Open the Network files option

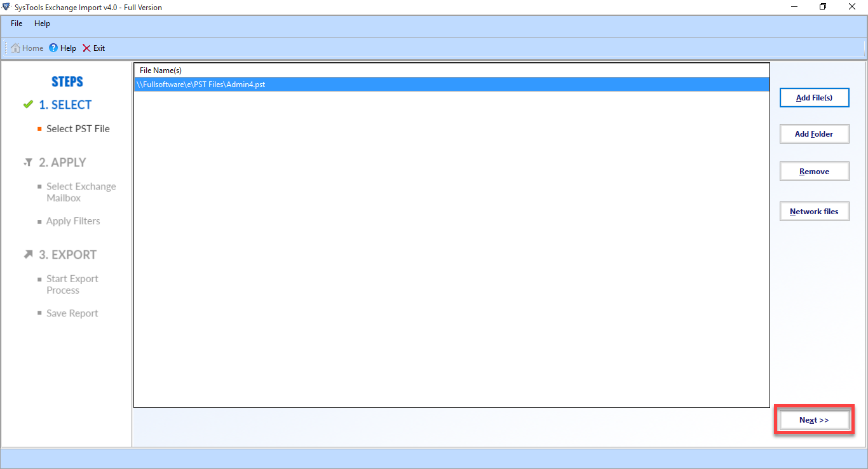pyautogui.click(x=814, y=212)
